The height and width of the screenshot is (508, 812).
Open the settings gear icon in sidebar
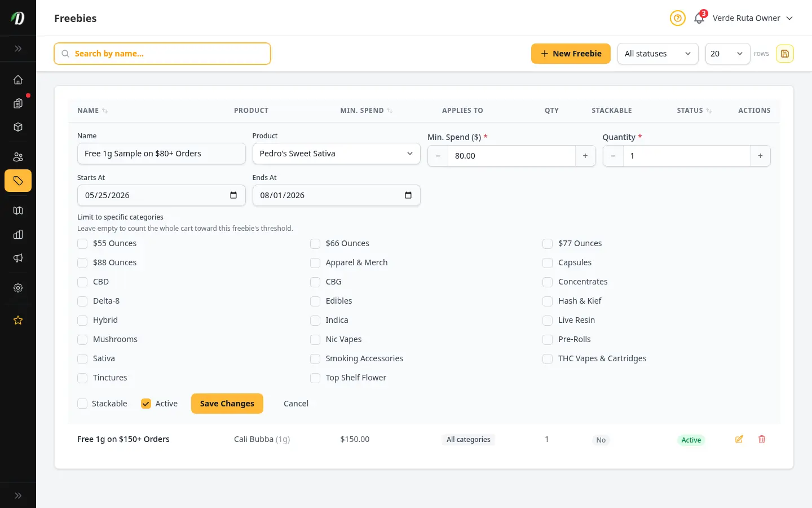coord(18,288)
